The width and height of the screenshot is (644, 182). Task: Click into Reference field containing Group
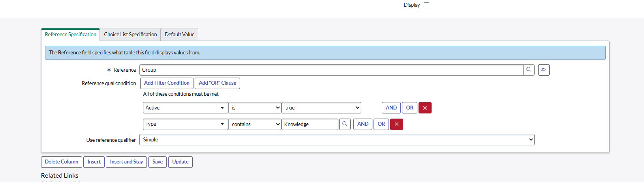331,70
